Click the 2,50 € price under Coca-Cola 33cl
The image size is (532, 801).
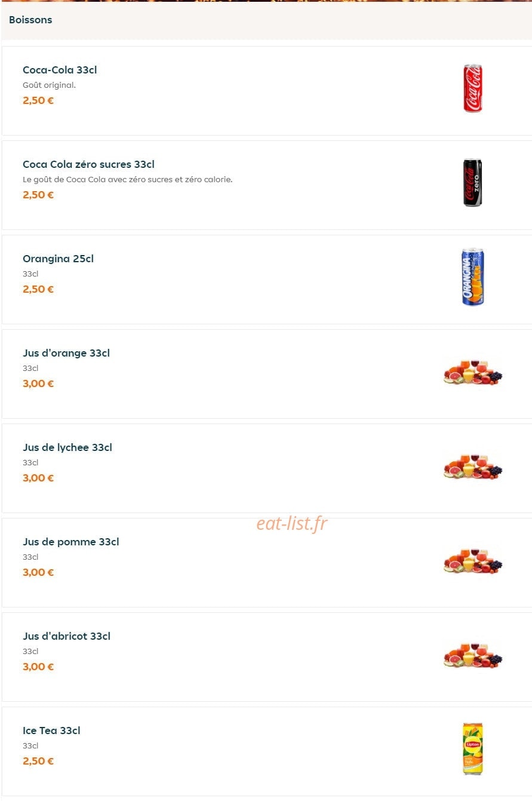coord(38,100)
